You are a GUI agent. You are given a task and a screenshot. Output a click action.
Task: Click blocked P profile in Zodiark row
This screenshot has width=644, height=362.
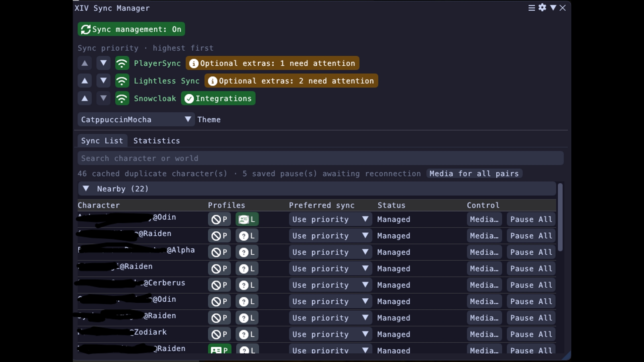click(x=219, y=334)
